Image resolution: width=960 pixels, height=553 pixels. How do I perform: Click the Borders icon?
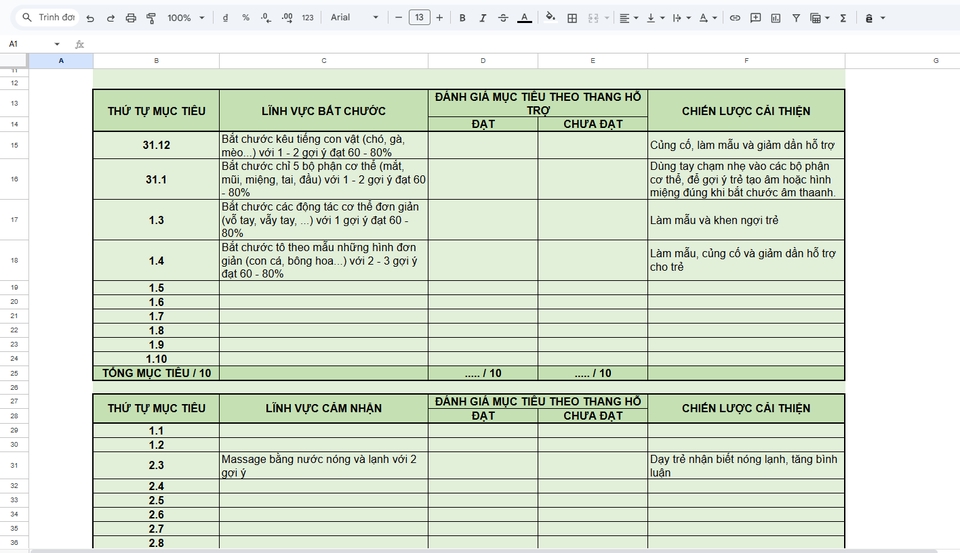click(x=572, y=18)
